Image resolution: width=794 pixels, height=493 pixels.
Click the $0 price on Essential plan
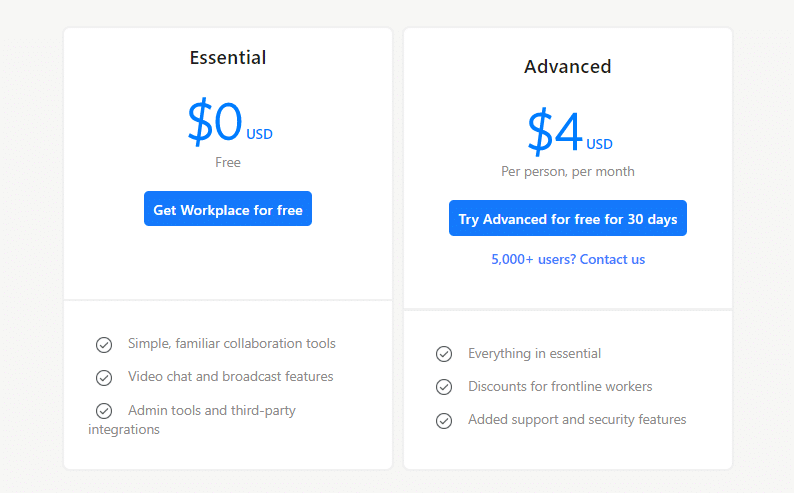(x=216, y=122)
